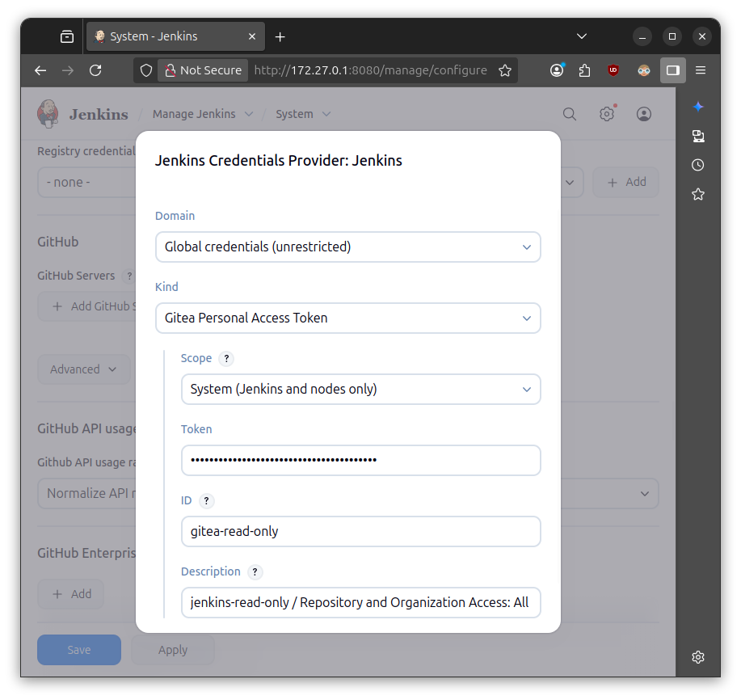
Task: Open the Firefox account icon in toolbar
Action: pos(558,70)
